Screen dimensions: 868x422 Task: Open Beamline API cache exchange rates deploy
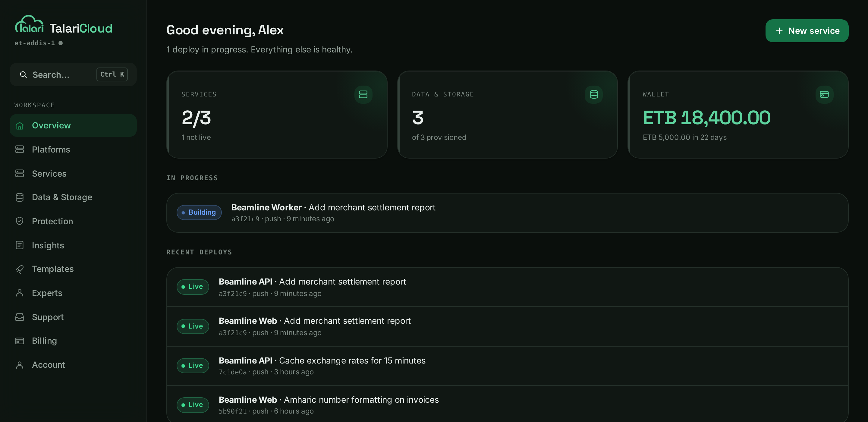click(x=508, y=366)
